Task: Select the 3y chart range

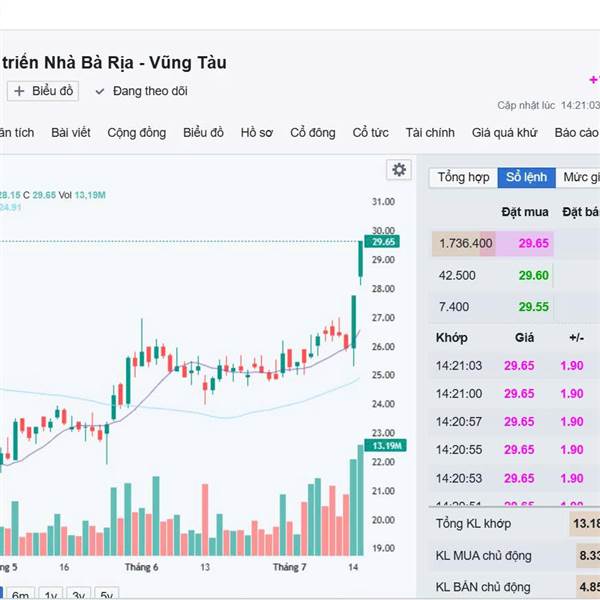Action: coord(78,595)
